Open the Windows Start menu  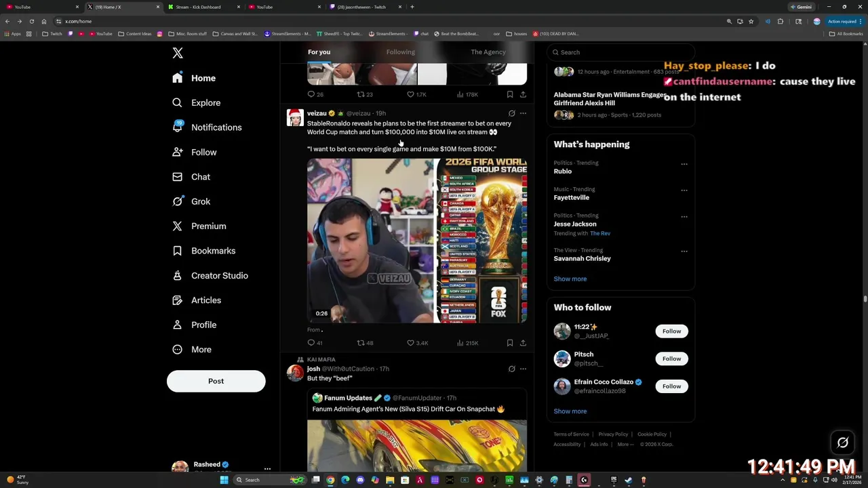coord(224,480)
